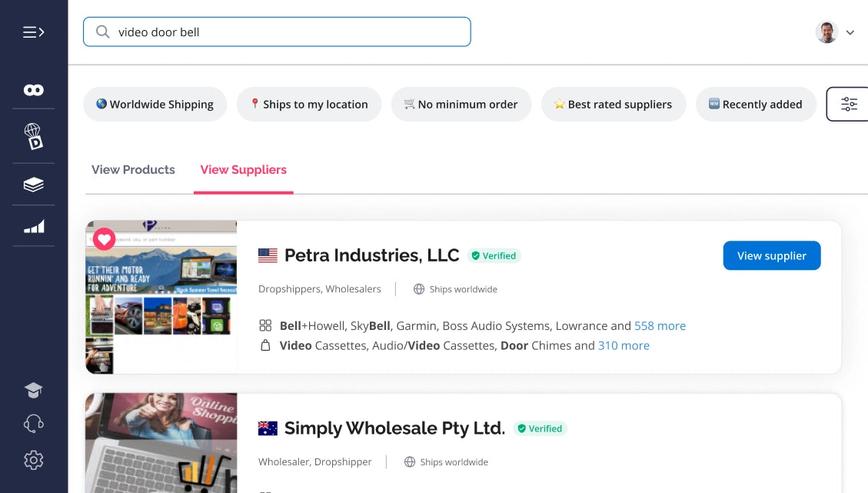This screenshot has width=868, height=493.
Task: Open the settings gear sidebar icon
Action: [33, 460]
